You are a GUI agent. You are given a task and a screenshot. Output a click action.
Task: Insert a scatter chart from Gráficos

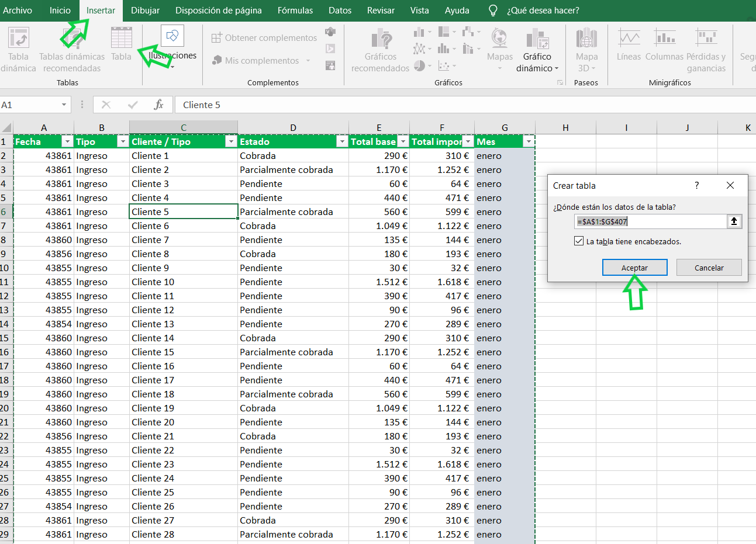(444, 66)
